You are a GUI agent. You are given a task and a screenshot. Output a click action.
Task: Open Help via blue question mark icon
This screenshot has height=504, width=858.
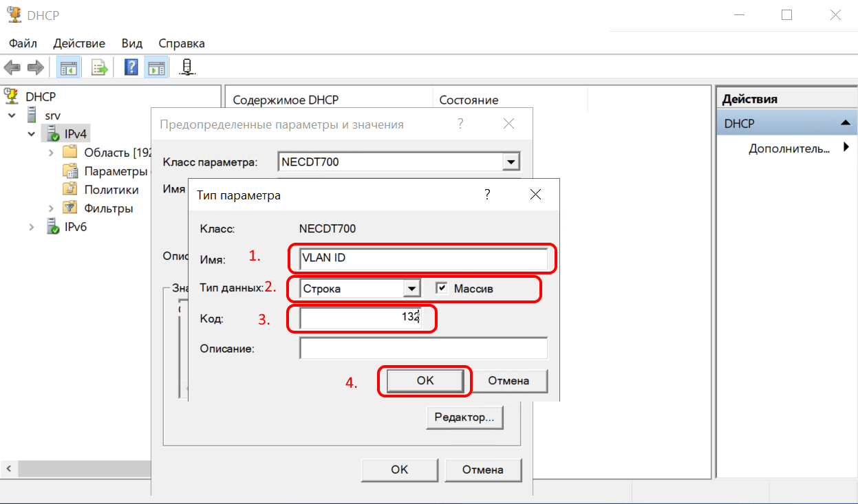(x=131, y=67)
